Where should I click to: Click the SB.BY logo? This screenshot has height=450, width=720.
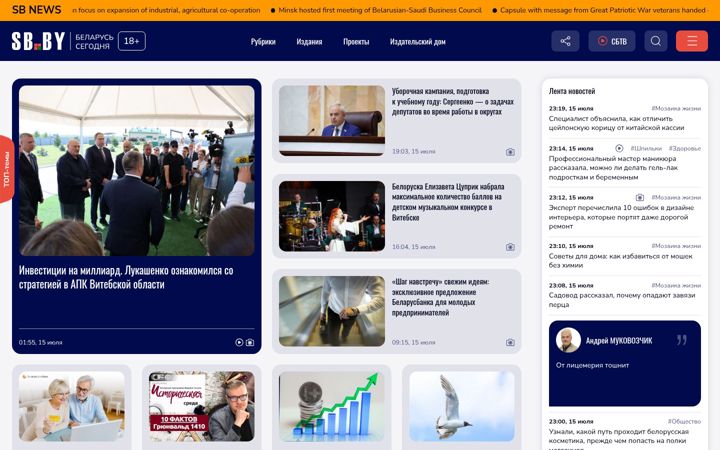[39, 41]
